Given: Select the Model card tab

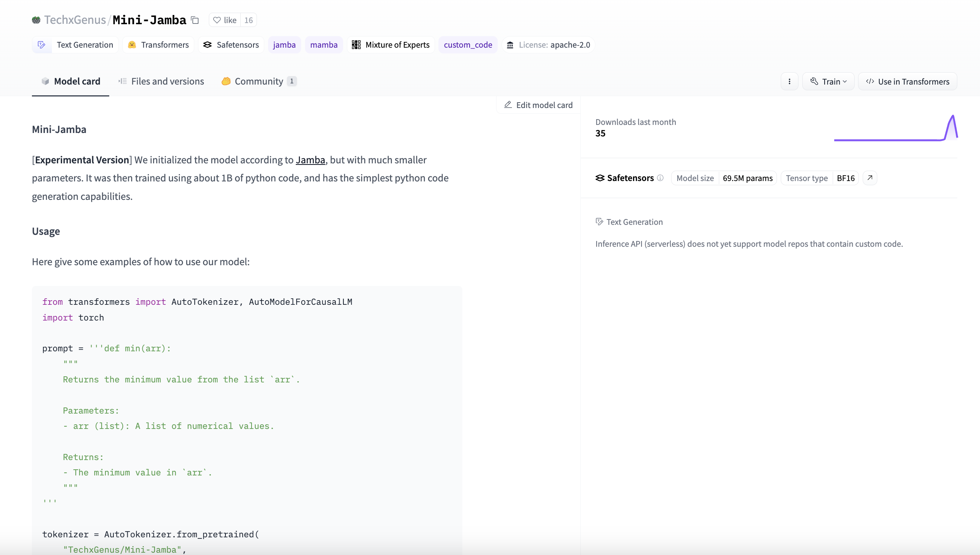Looking at the screenshot, I should point(70,81).
